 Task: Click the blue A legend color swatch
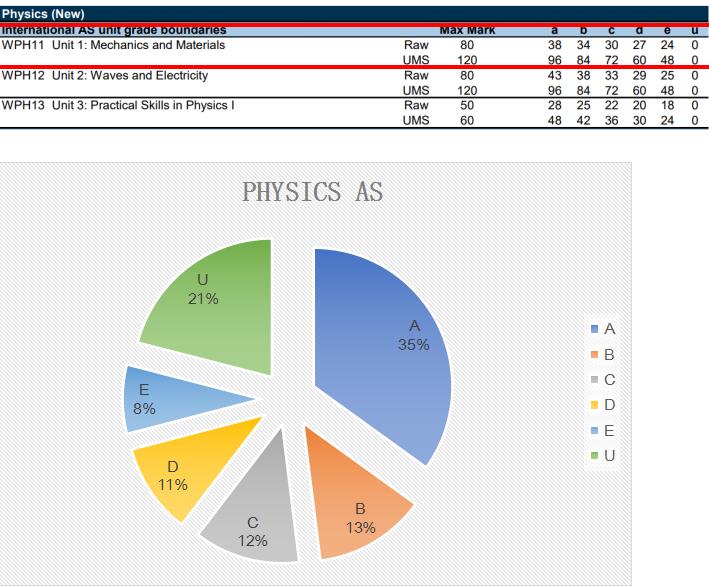pos(594,329)
